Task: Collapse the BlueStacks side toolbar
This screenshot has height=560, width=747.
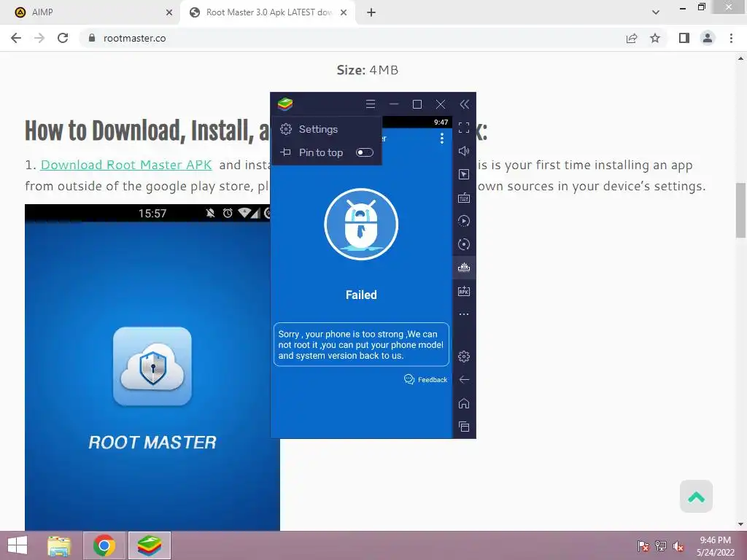Action: click(465, 104)
